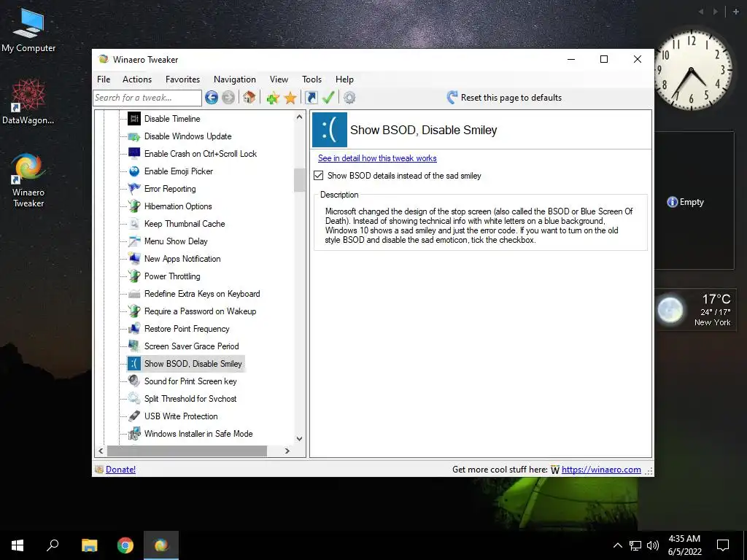Screen dimensions: 747x560
Task: Click the Power Throttling icon
Action: [x=134, y=276]
